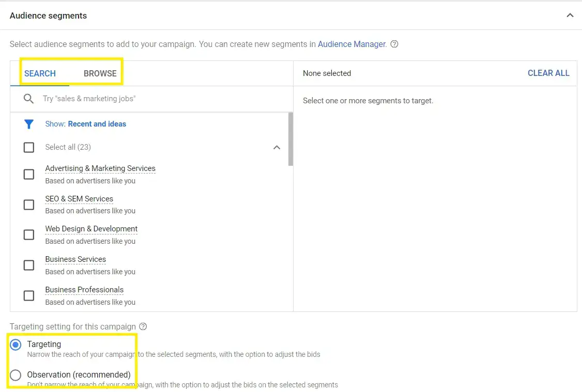Click the CLEAR ALL link
The image size is (582, 392).
tap(548, 73)
